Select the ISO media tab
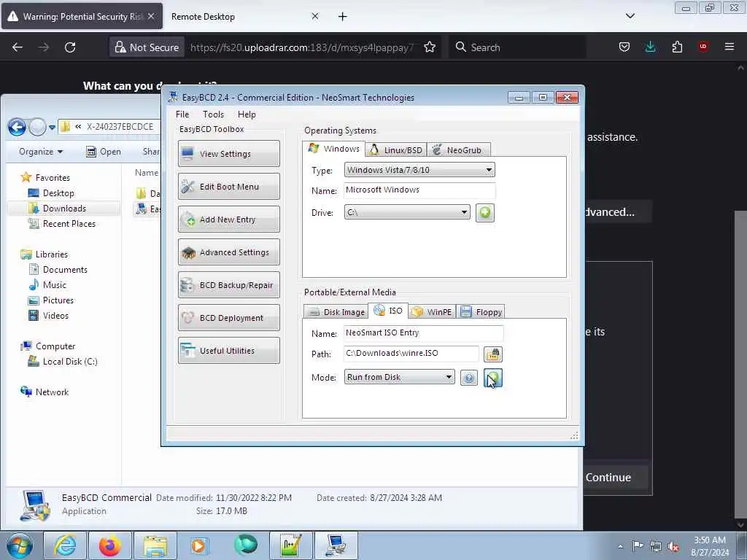 click(388, 311)
